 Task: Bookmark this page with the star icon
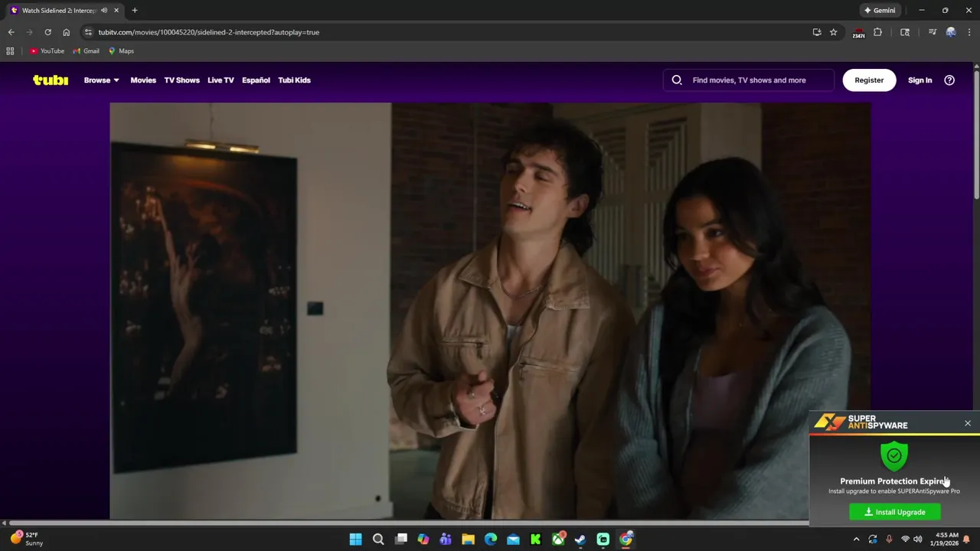pyautogui.click(x=834, y=32)
